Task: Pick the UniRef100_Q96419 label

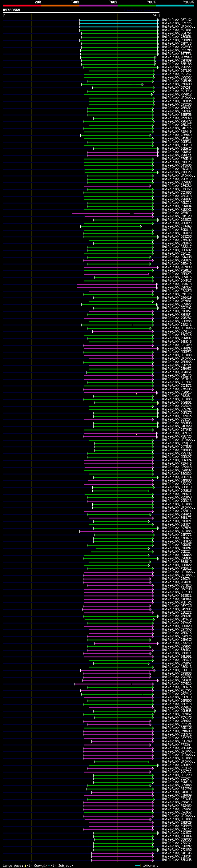Action: click(x=177, y=297)
